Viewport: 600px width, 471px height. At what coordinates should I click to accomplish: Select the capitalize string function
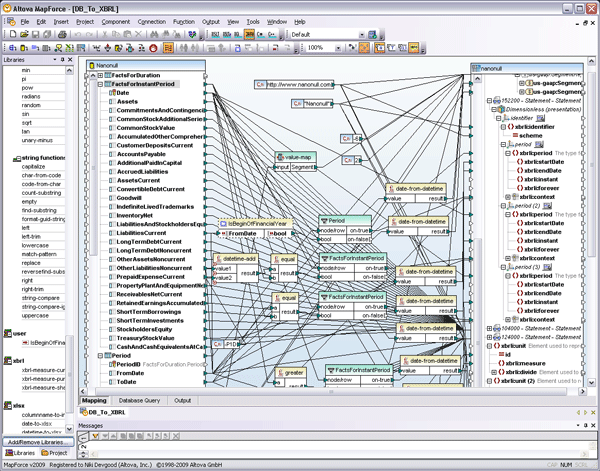coord(33,166)
